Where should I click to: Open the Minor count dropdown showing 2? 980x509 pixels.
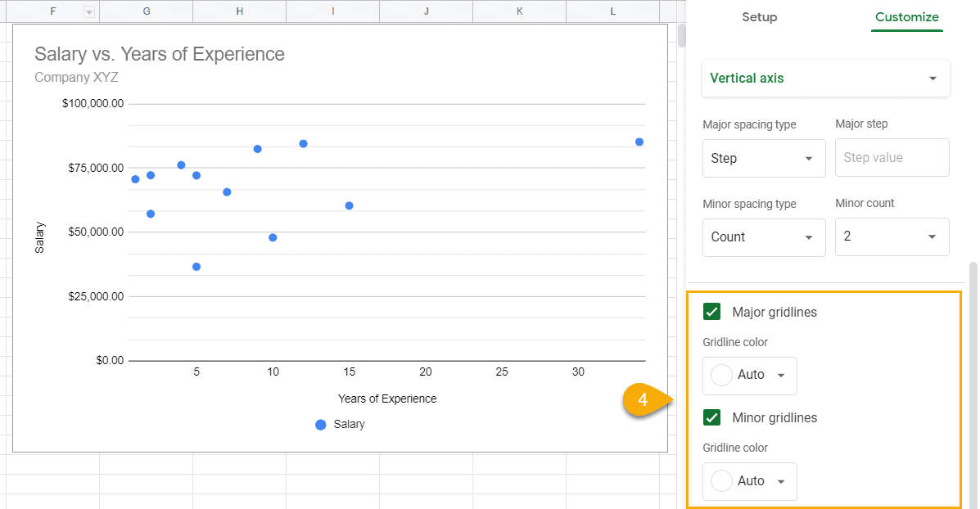click(x=892, y=236)
